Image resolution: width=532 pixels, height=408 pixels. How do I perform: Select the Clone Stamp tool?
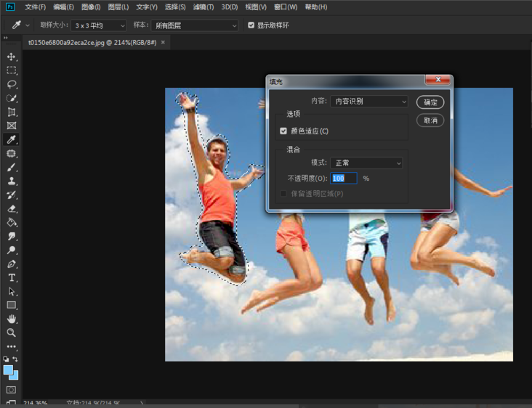pos(12,181)
